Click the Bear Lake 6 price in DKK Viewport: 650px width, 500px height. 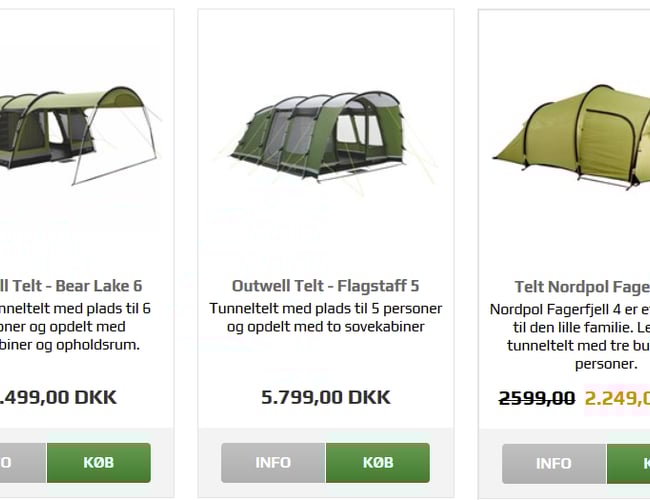[x=60, y=397]
